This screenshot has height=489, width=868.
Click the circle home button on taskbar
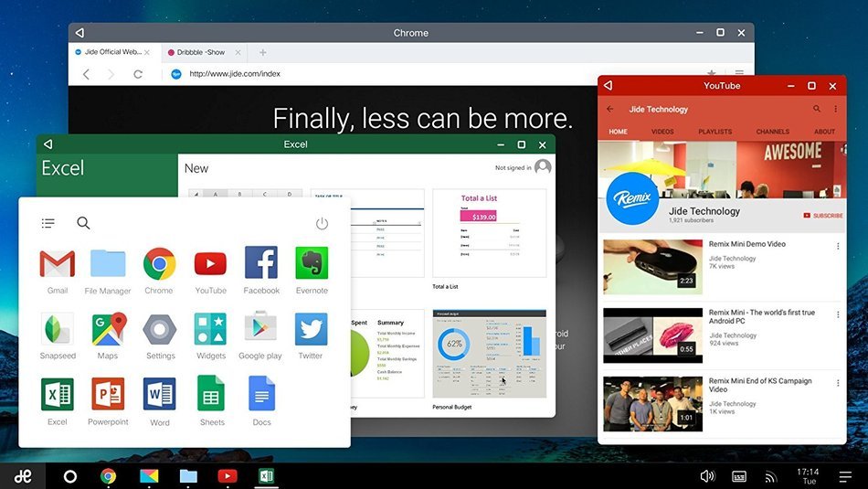[x=70, y=476]
